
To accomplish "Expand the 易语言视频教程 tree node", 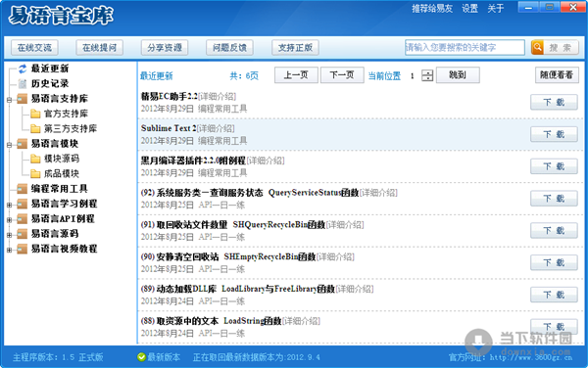I will pyautogui.click(x=9, y=250).
